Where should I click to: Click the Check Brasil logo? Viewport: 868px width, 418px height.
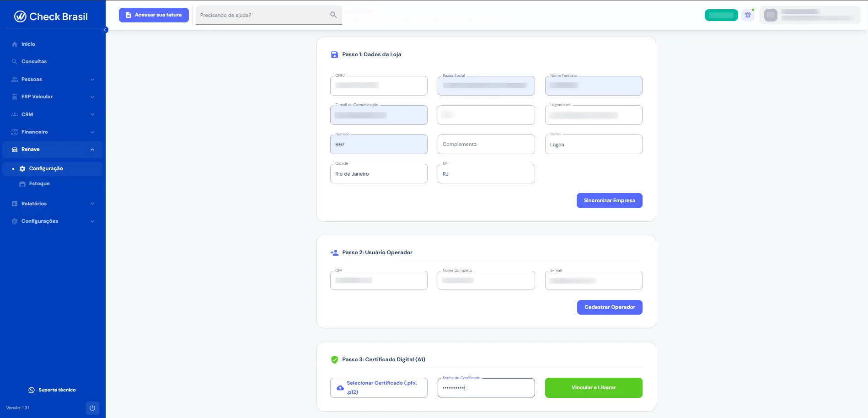click(51, 16)
